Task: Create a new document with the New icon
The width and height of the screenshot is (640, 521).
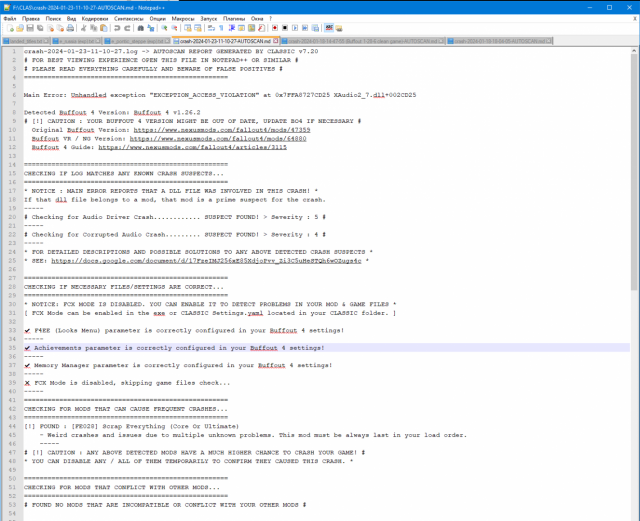Action: click(10, 28)
